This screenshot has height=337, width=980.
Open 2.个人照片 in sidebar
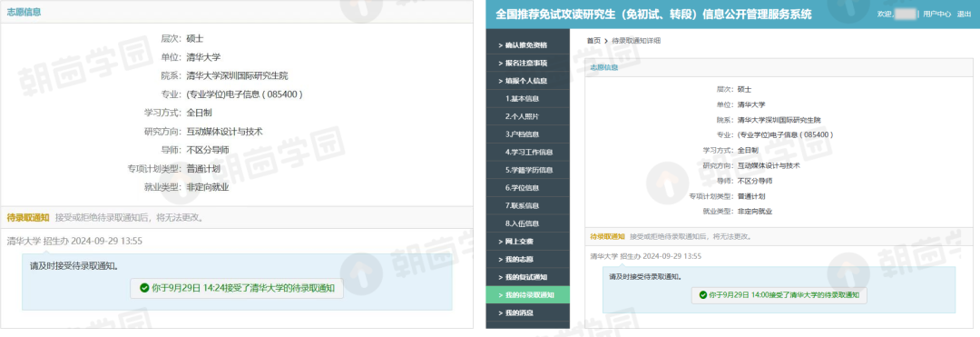point(527,116)
